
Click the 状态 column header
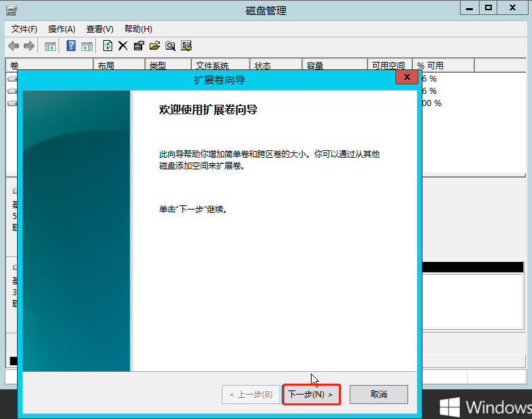click(276, 65)
